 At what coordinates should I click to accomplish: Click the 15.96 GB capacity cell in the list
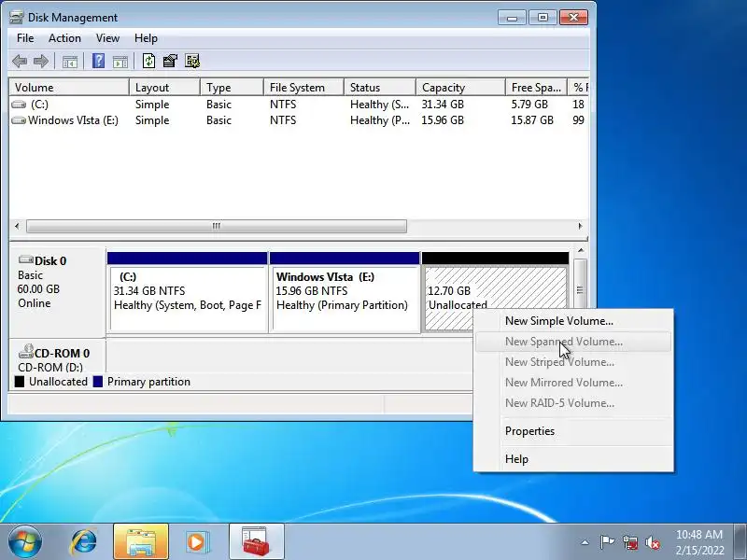pos(443,120)
